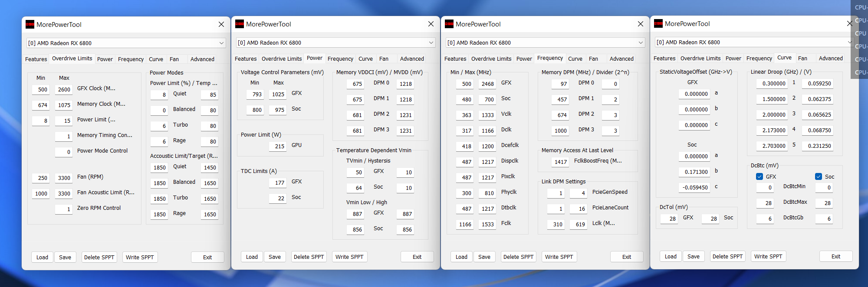Click Delete SPPT in second window

click(x=309, y=257)
